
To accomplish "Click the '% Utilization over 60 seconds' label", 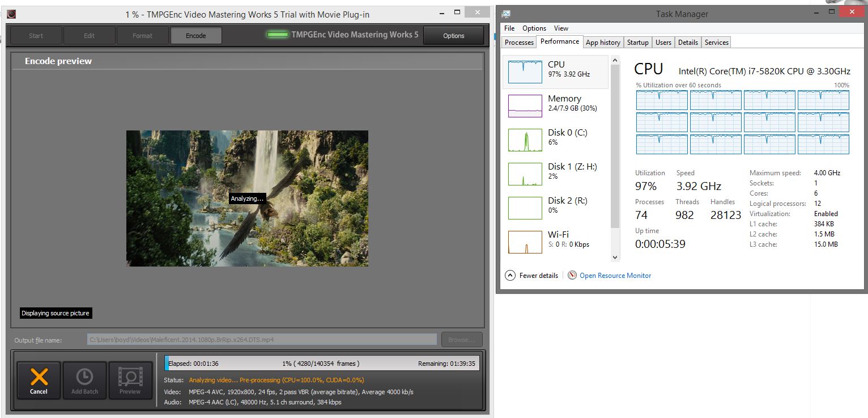I will pos(679,85).
